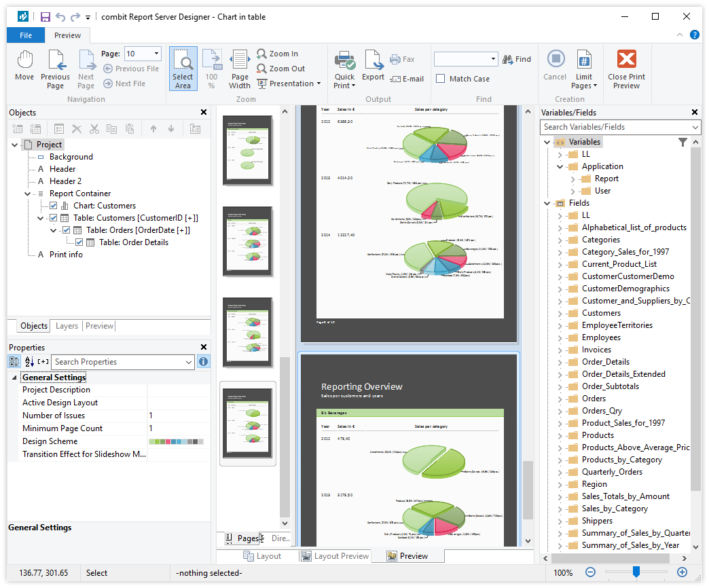
Task: Select Orders_Qry fields folder
Action: pyautogui.click(x=602, y=411)
